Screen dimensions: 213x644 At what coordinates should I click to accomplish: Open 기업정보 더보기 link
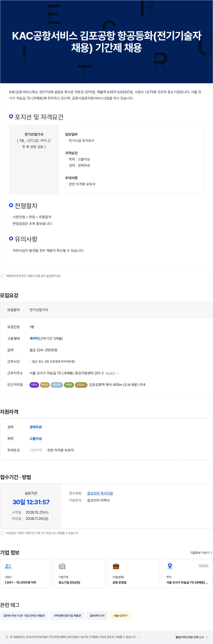201,553
